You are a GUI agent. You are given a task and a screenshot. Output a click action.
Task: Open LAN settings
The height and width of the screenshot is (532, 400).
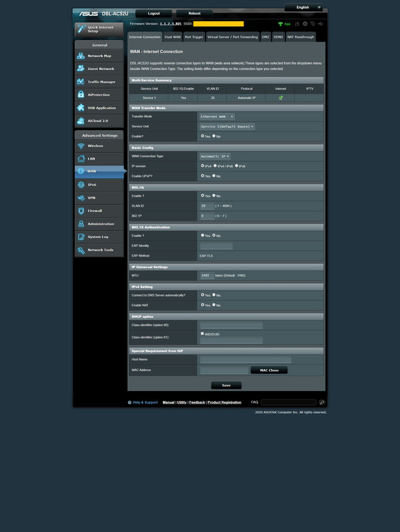[x=99, y=159]
